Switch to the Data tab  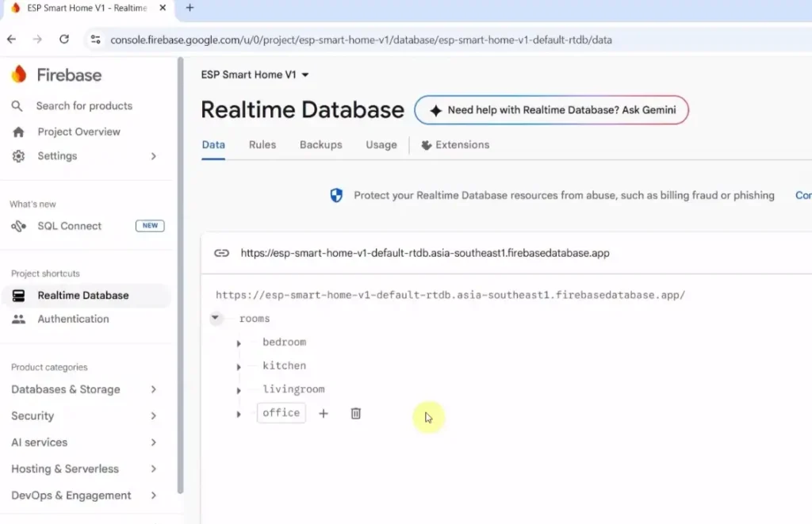click(x=213, y=145)
